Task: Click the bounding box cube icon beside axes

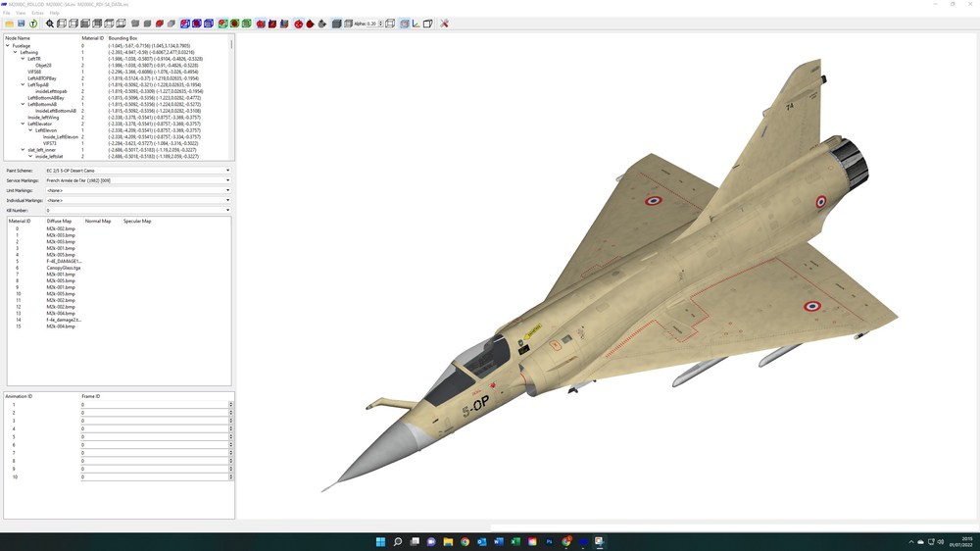Action: pyautogui.click(x=428, y=24)
